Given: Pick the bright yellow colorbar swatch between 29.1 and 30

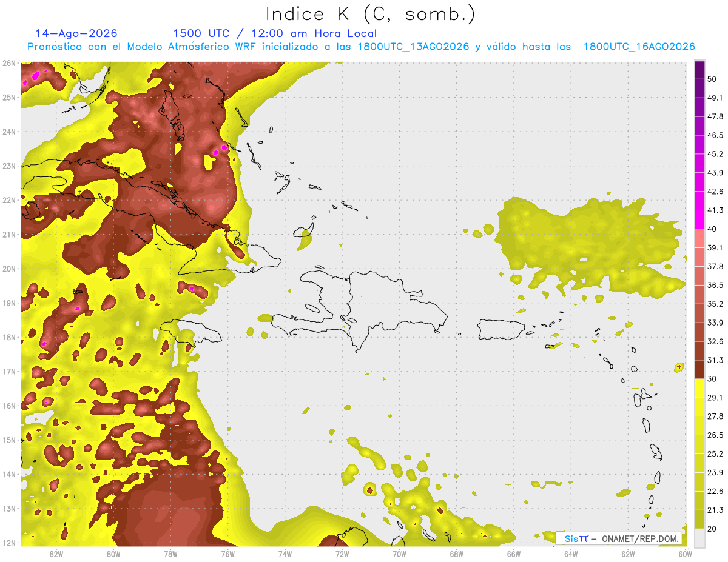Looking at the screenshot, I should tap(699, 388).
